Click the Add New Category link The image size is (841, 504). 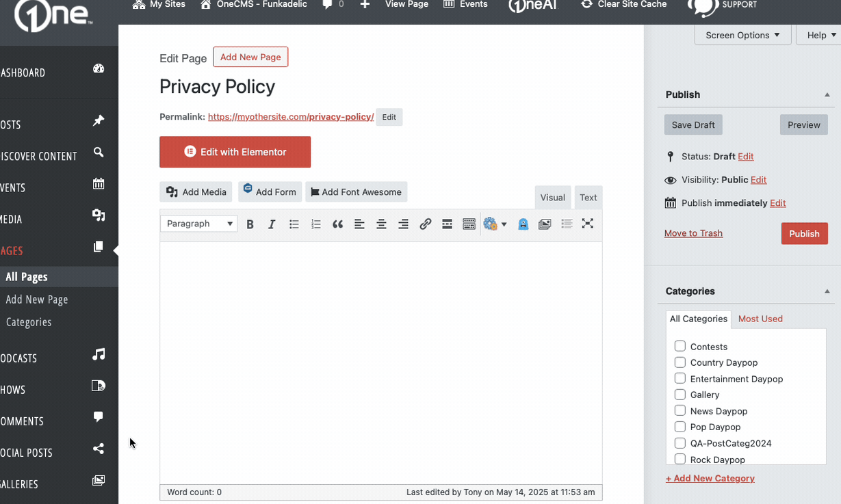coord(710,478)
